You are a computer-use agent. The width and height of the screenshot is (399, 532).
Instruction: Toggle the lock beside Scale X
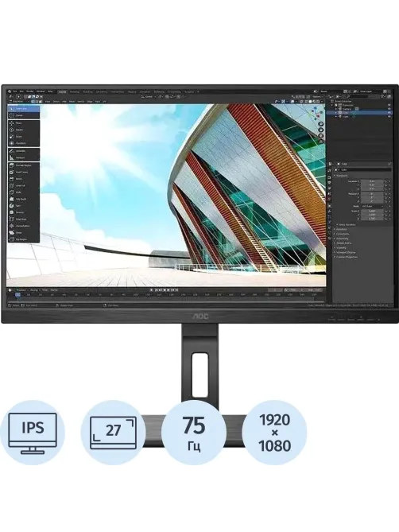pos(385,211)
